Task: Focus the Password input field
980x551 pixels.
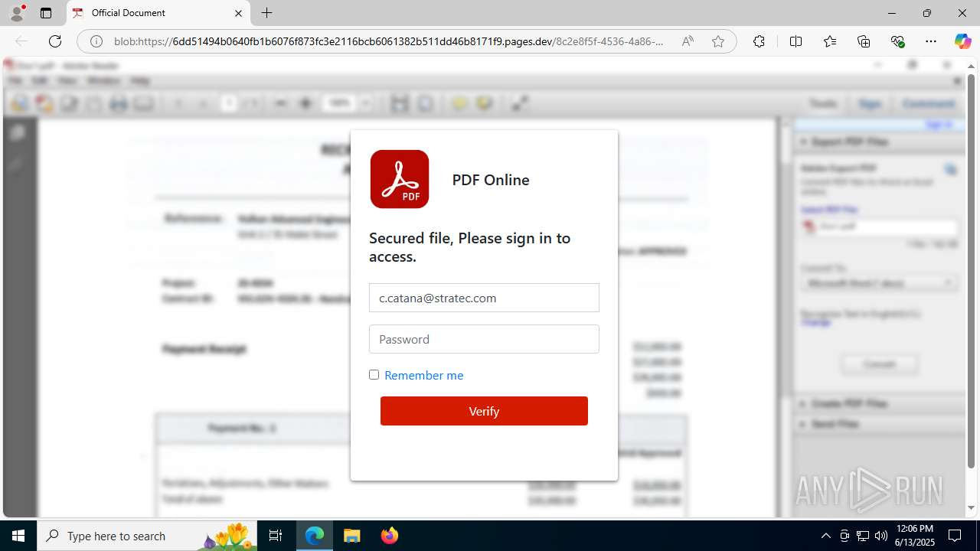Action: point(484,339)
